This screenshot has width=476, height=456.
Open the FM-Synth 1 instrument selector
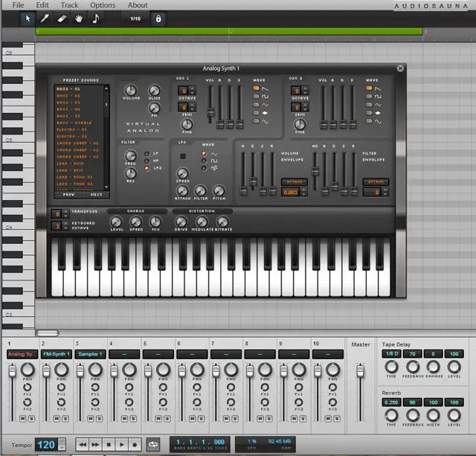[57, 354]
